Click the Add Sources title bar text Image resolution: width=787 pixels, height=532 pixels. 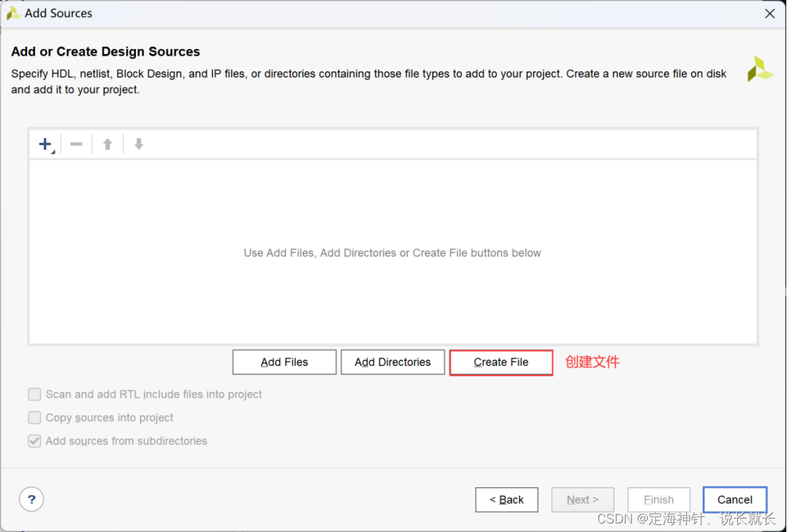[x=58, y=13]
